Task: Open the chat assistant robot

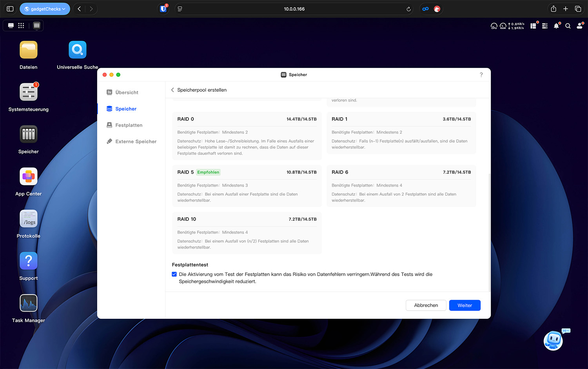Action: [x=553, y=340]
